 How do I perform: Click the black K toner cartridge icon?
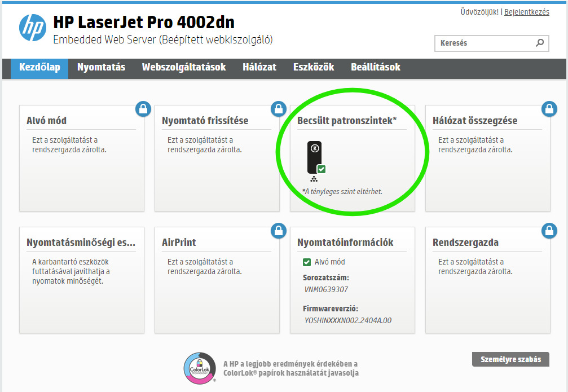314,157
